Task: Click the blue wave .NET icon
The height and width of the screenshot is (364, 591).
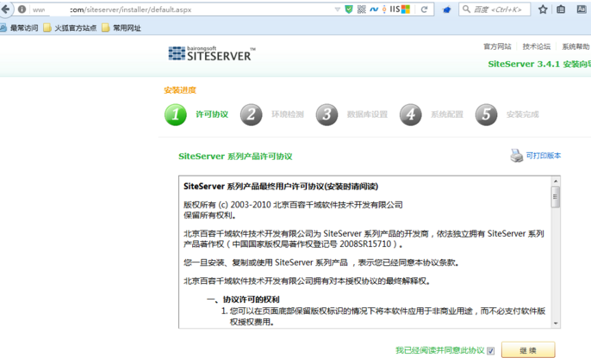Action: 374,9
